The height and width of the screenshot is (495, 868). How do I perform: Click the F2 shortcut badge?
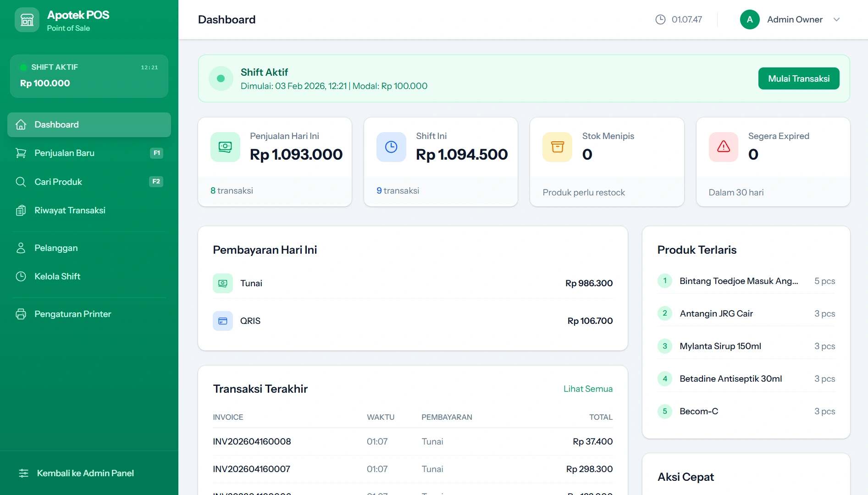(x=156, y=181)
